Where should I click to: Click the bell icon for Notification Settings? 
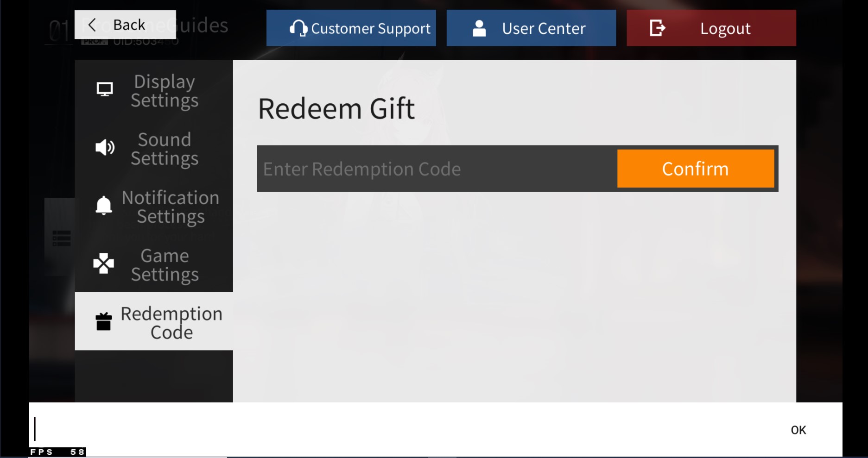coord(104,206)
